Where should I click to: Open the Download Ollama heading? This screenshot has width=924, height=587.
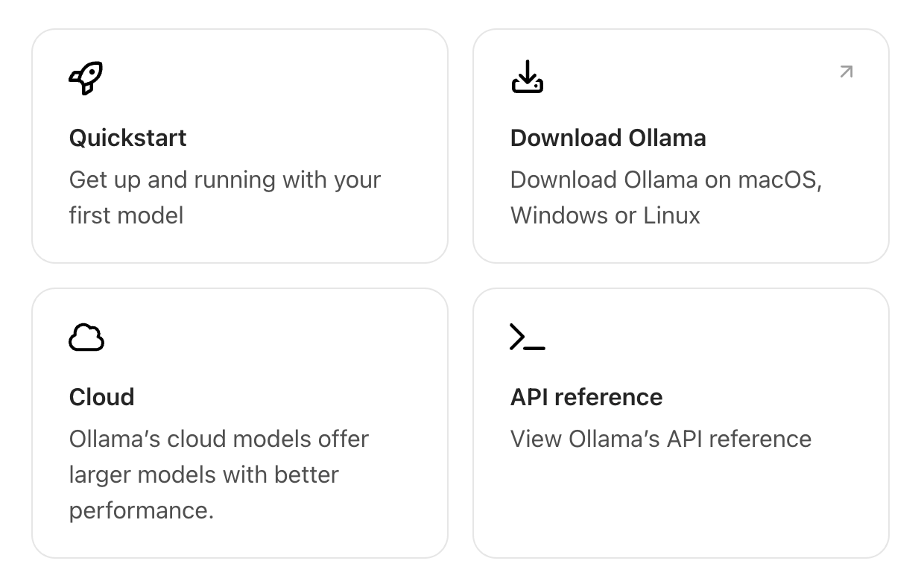click(608, 138)
